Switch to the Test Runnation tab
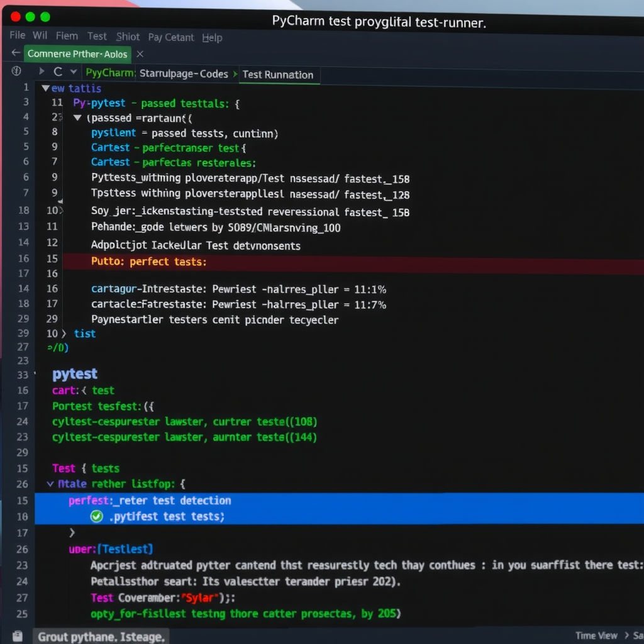644x644 pixels. point(279,74)
